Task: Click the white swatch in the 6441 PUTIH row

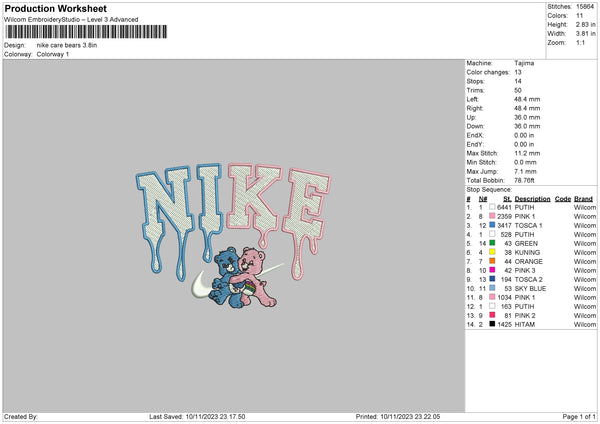Action: (x=492, y=207)
